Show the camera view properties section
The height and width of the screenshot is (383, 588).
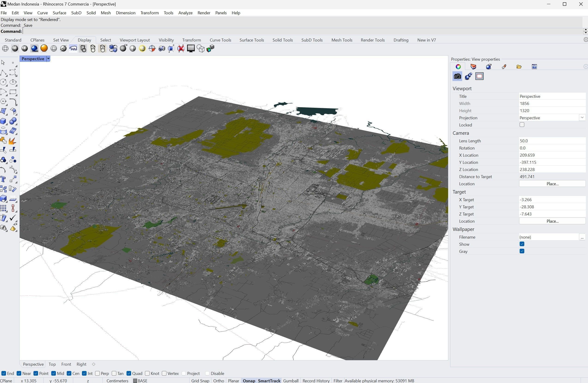457,76
